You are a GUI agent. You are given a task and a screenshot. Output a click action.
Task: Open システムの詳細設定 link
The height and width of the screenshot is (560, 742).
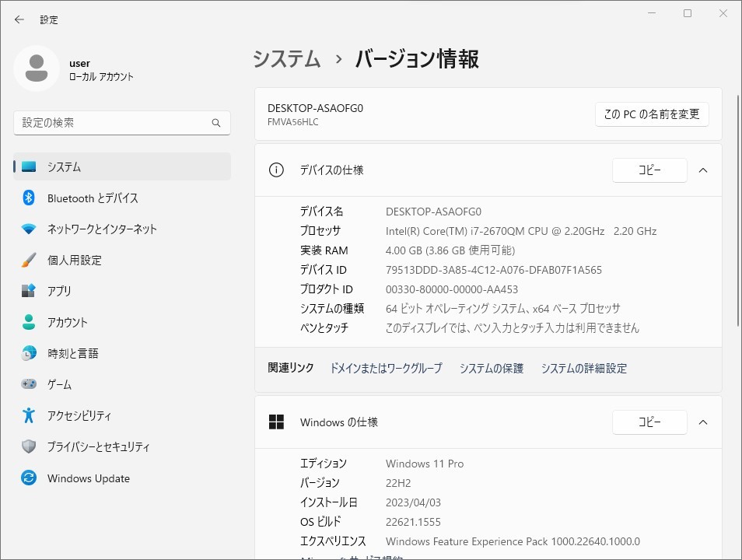click(x=583, y=368)
